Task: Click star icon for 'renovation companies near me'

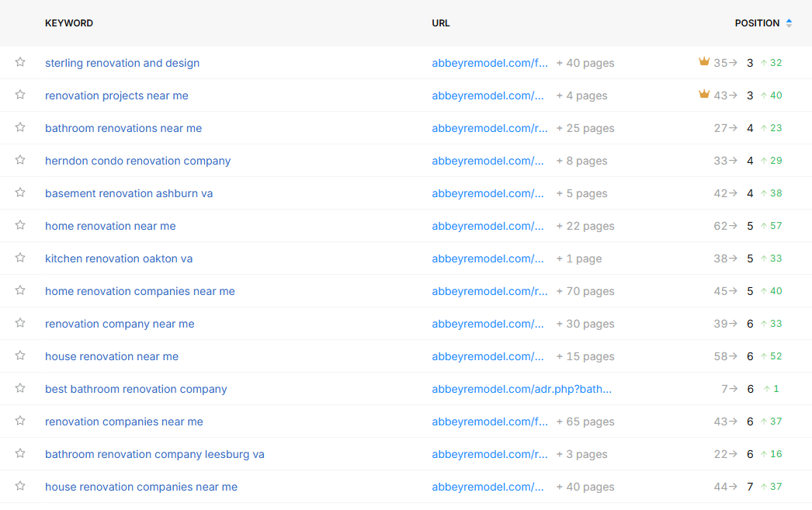Action: click(20, 421)
